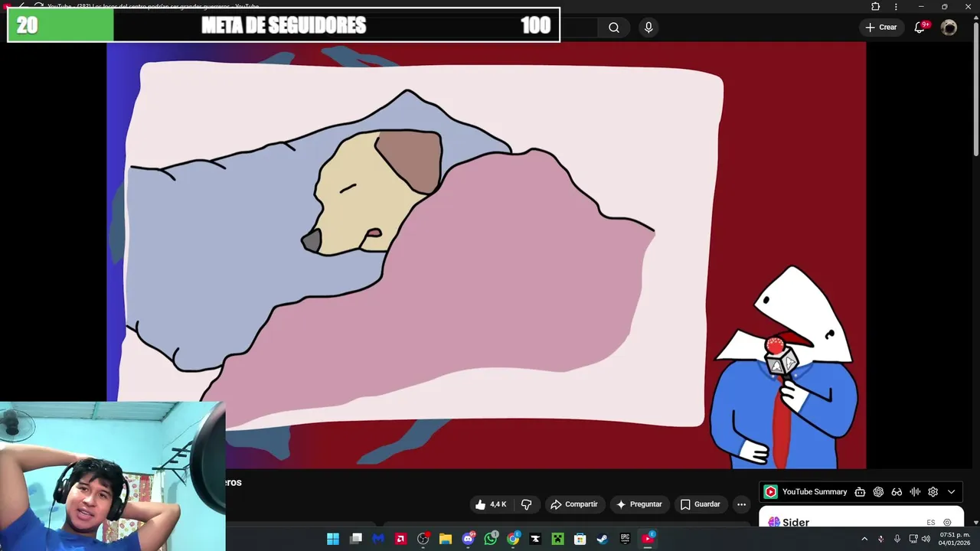Click the audio waveform icon in YouTube Summary
980x551 pixels.
tap(915, 492)
